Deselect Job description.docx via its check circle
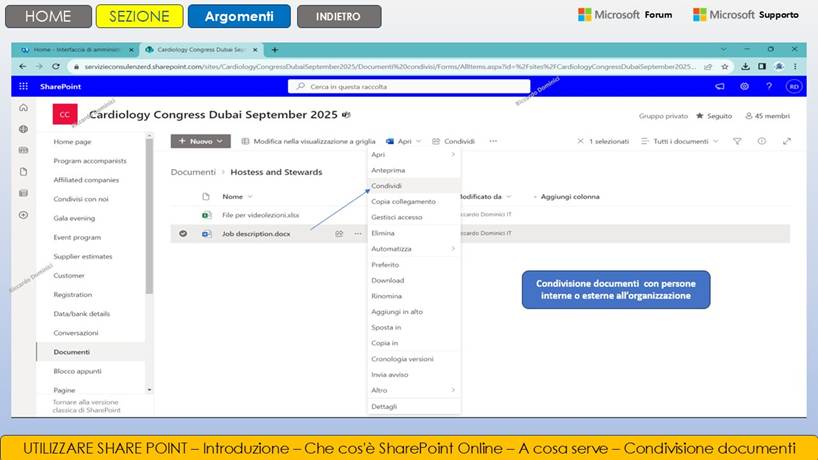Screen dimensions: 818x460 [x=183, y=234]
